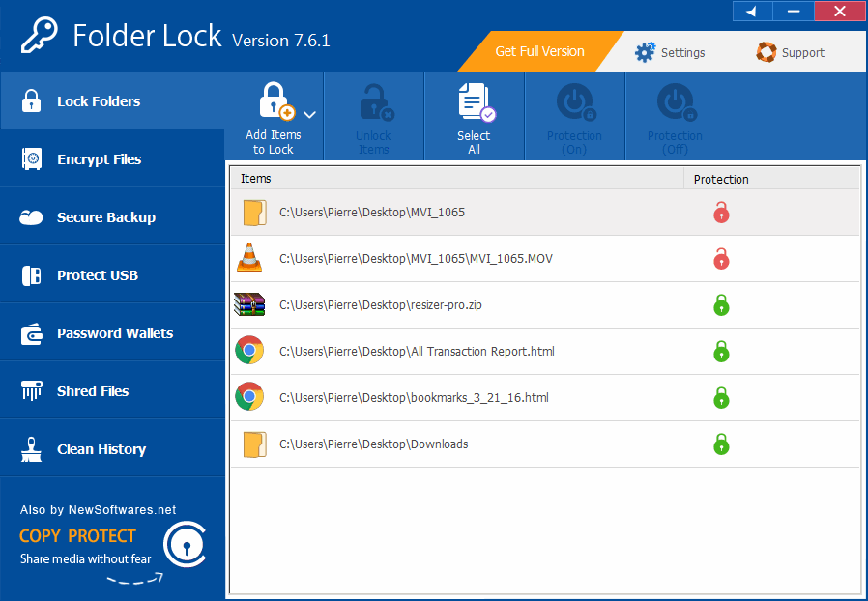Click the WinRAR icon for resizer-pro.zip

pos(249,304)
